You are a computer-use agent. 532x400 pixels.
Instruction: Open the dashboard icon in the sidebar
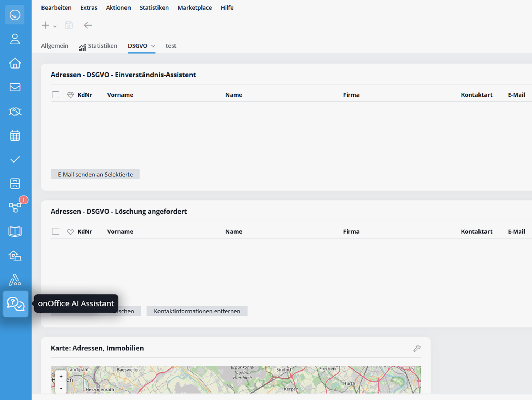[15, 15]
